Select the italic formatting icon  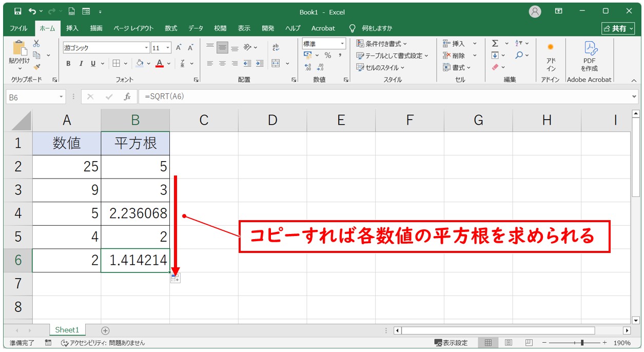(81, 64)
